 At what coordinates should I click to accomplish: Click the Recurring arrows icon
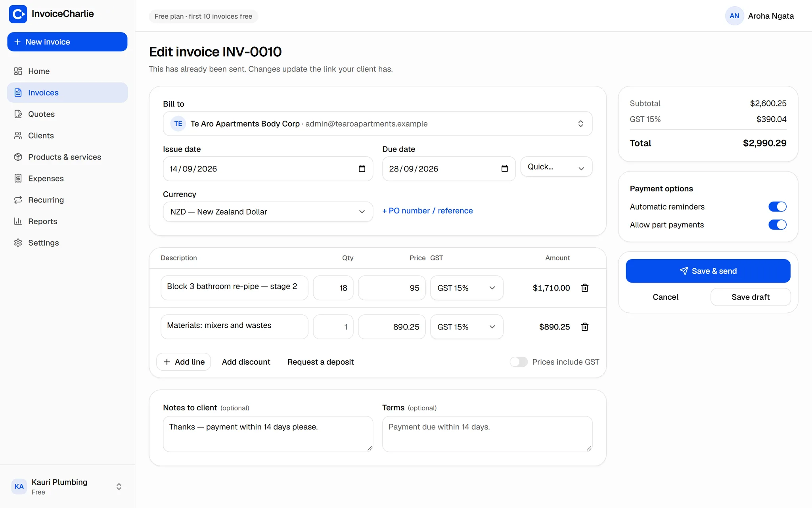[18, 200]
